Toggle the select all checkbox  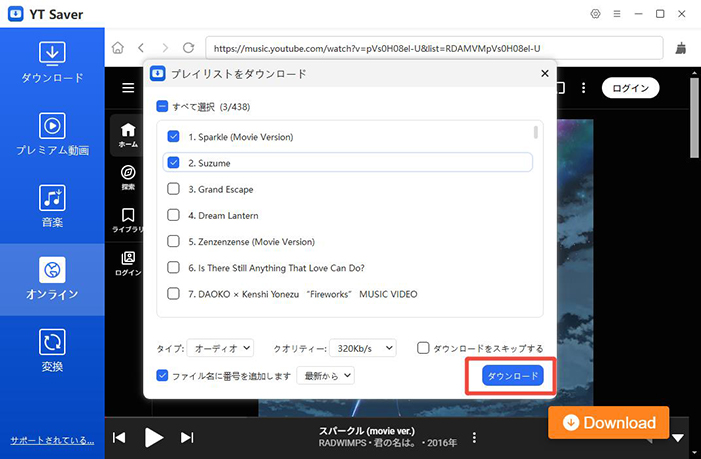tap(162, 106)
